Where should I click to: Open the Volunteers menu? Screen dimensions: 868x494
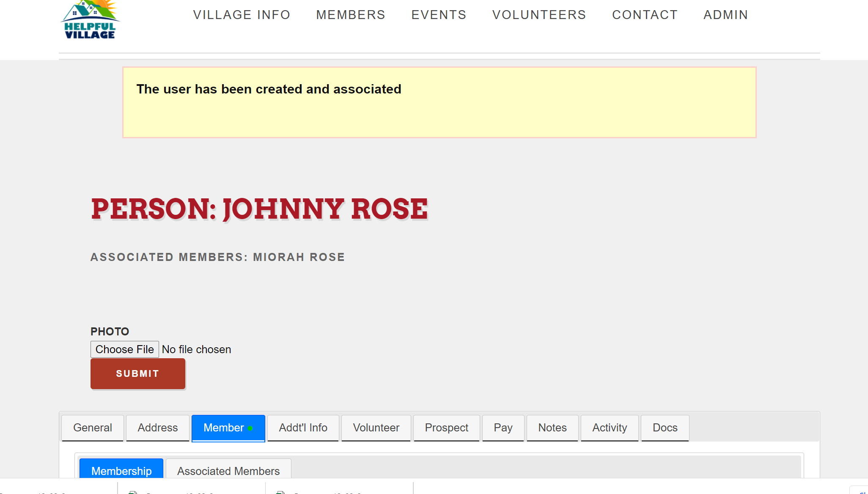click(x=539, y=15)
